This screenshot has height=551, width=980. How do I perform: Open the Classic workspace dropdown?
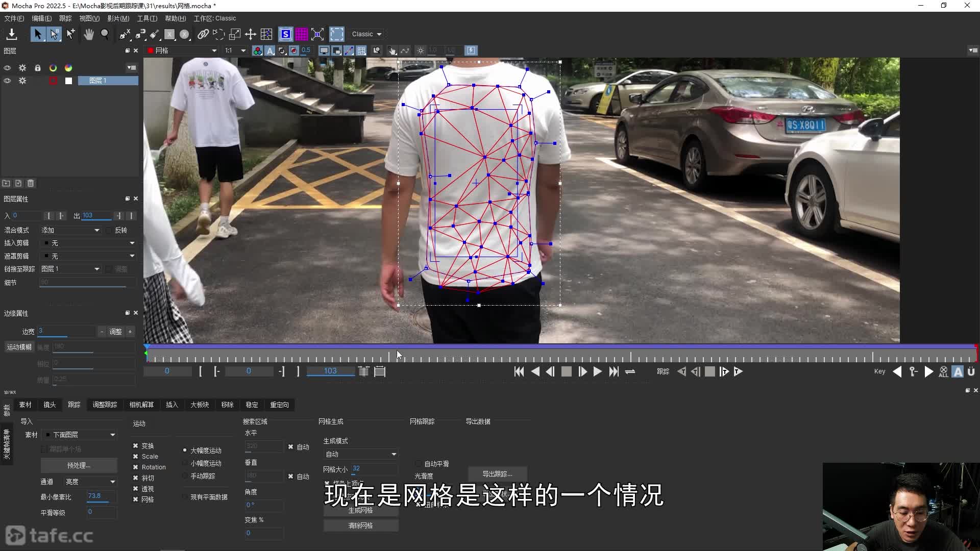pos(366,34)
